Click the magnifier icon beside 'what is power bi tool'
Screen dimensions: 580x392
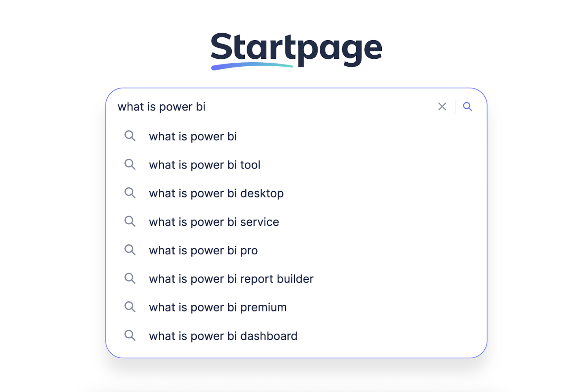130,165
